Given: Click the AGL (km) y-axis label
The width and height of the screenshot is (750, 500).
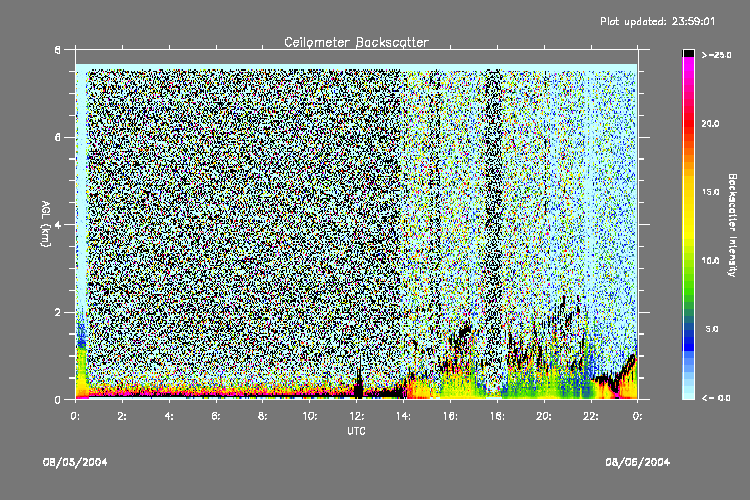Looking at the screenshot, I should click(45, 224).
